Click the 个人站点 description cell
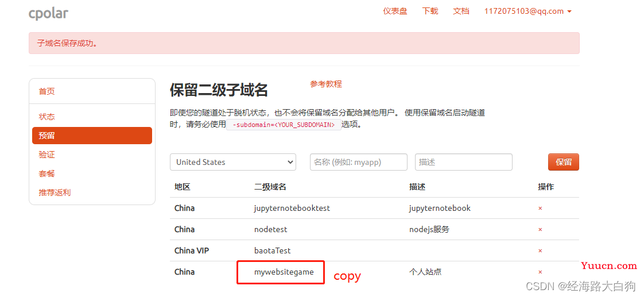This screenshot has width=644, height=297. pos(425,272)
